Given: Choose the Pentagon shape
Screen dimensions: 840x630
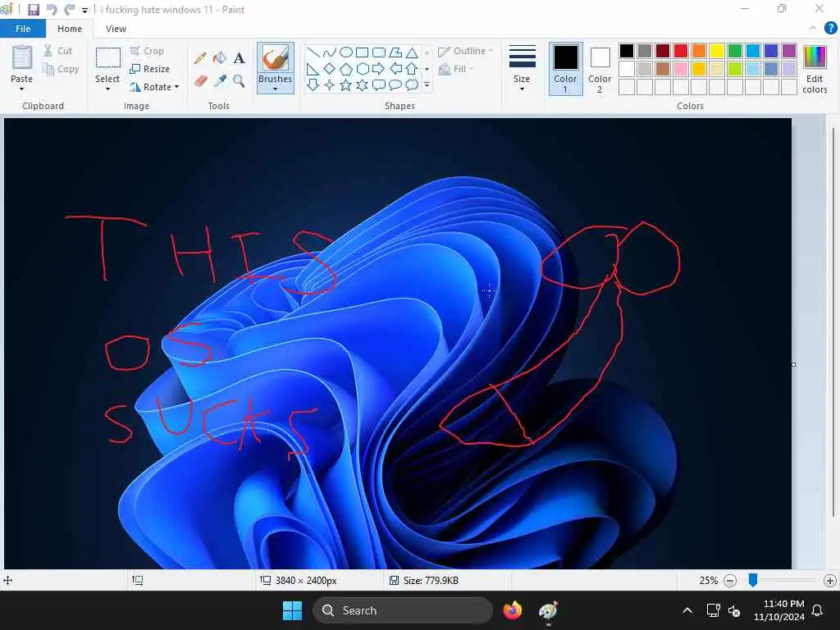Looking at the screenshot, I should tap(346, 69).
